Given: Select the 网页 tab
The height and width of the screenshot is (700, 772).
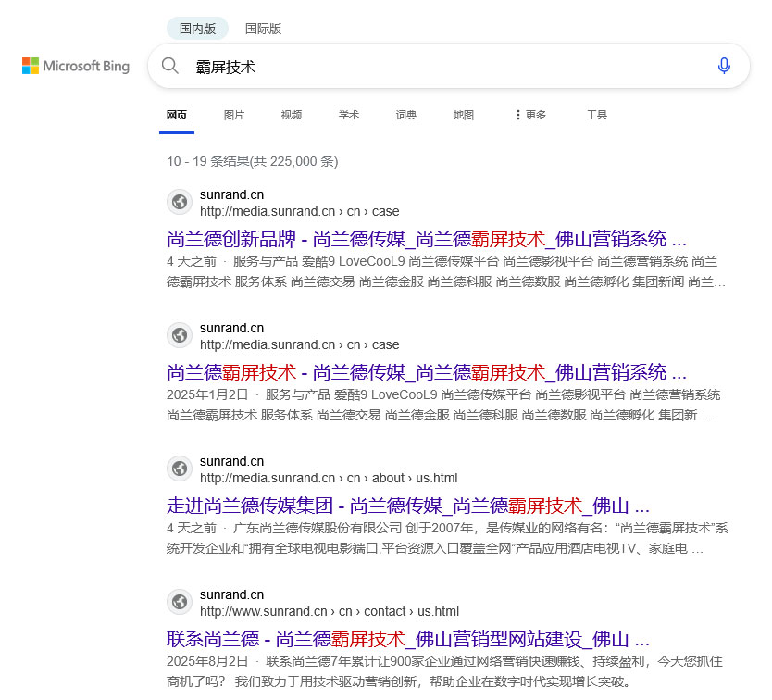Looking at the screenshot, I should click(x=177, y=115).
